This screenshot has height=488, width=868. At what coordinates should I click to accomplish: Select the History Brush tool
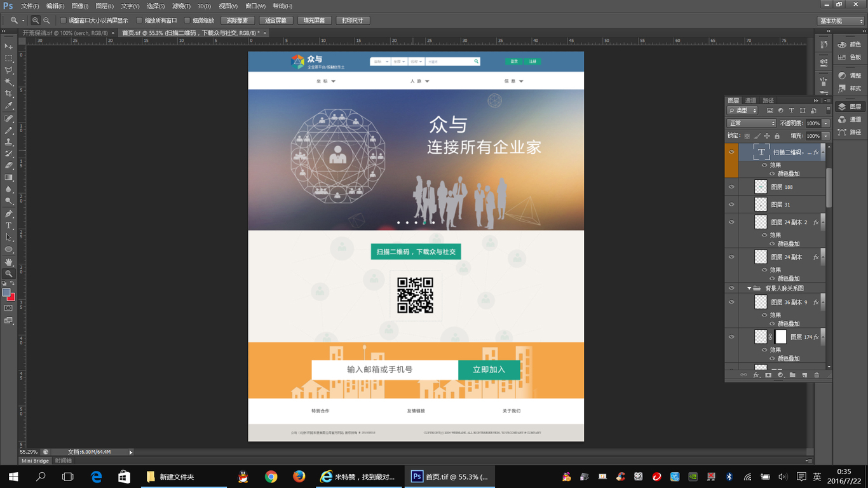(9, 154)
